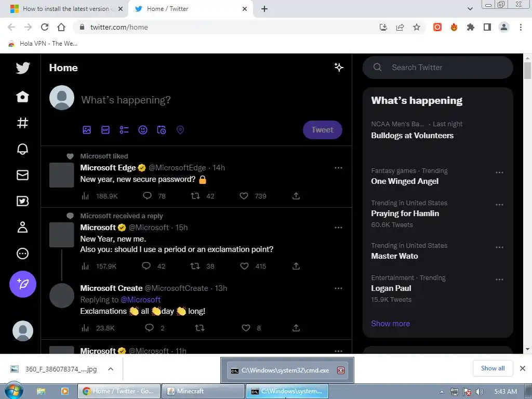Close the cmd.exe taskbar preview
Image resolution: width=532 pixels, height=399 pixels.
tap(341, 370)
